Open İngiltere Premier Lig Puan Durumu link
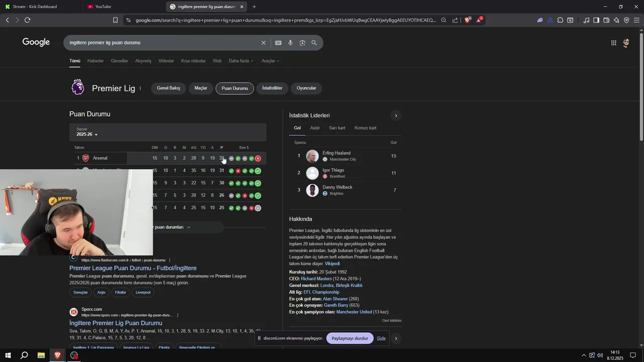The width and height of the screenshot is (644, 362). coord(116,323)
